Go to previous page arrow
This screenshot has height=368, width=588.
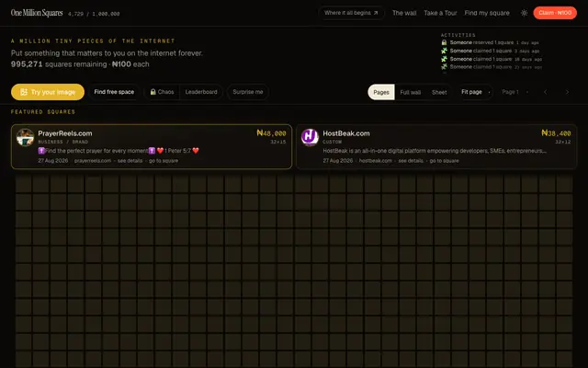tap(545, 92)
